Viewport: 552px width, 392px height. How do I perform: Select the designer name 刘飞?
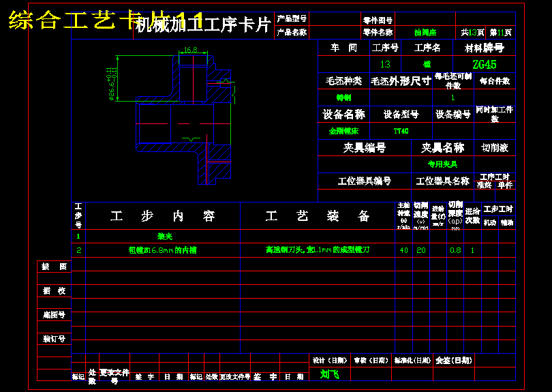tap(330, 374)
